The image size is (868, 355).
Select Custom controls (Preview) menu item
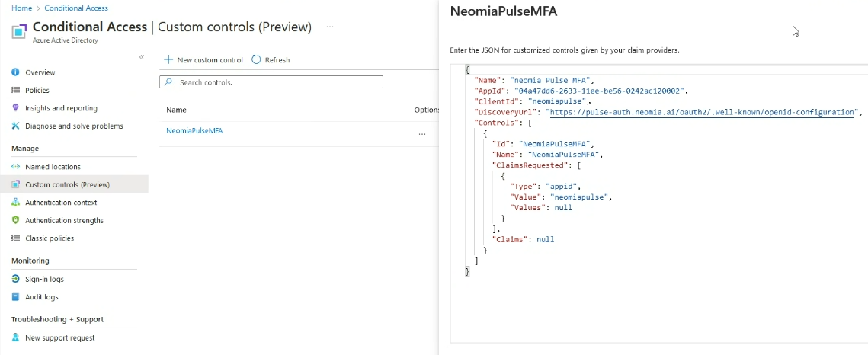[x=67, y=184]
